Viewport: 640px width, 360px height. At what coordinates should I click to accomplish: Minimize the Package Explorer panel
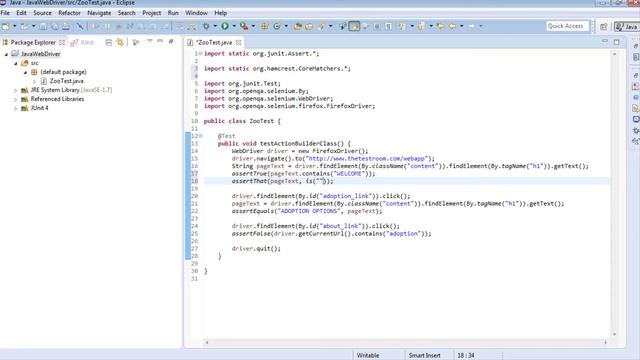(160, 41)
